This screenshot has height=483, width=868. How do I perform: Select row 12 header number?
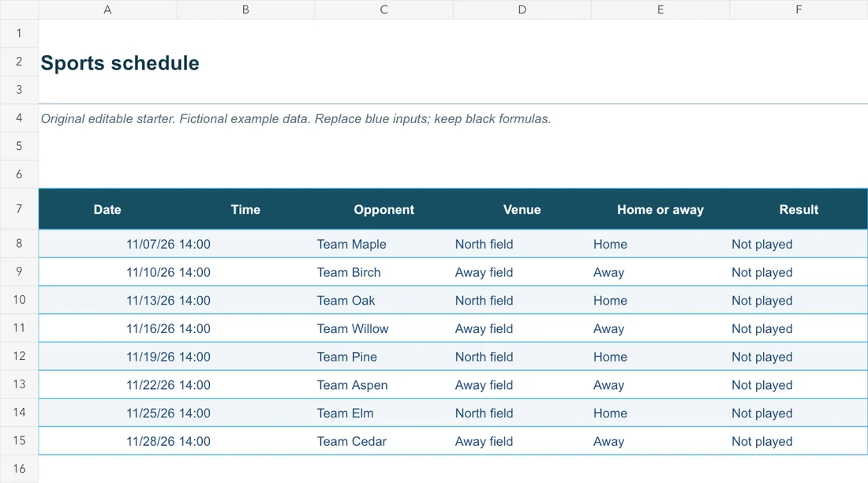[19, 356]
